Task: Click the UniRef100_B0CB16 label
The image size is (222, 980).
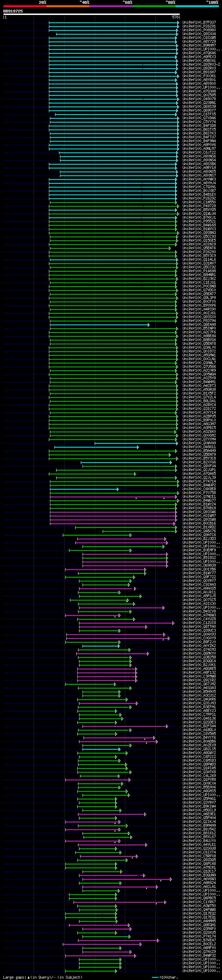Action: (199, 524)
